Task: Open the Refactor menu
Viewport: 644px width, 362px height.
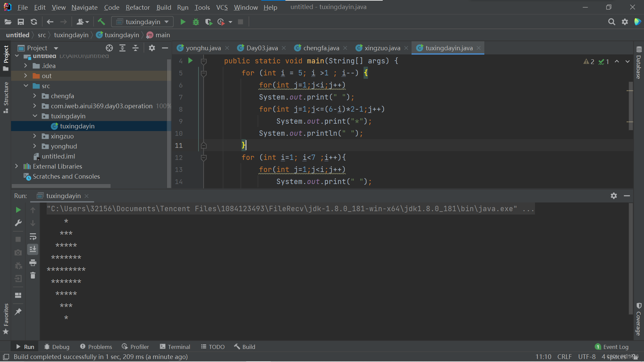Action: pyautogui.click(x=138, y=7)
